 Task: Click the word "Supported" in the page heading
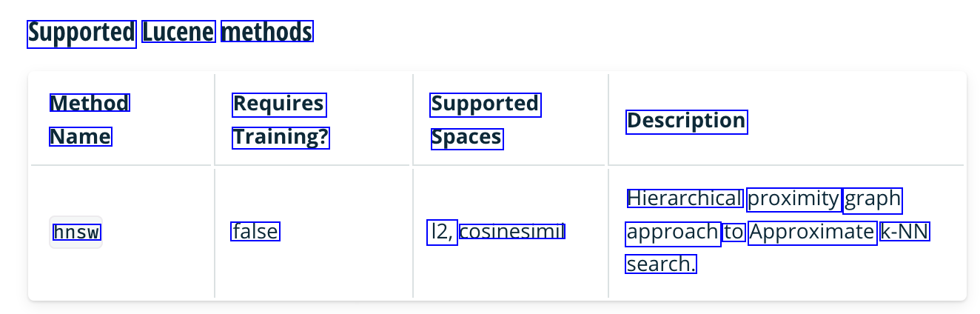pos(81,33)
